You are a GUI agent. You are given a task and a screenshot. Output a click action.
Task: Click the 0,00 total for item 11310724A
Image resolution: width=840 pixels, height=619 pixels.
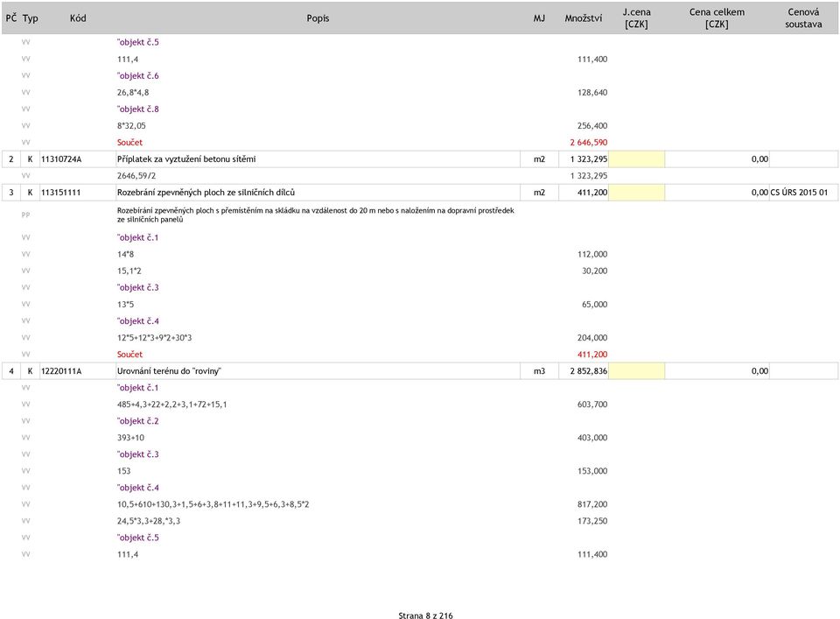[x=759, y=159]
